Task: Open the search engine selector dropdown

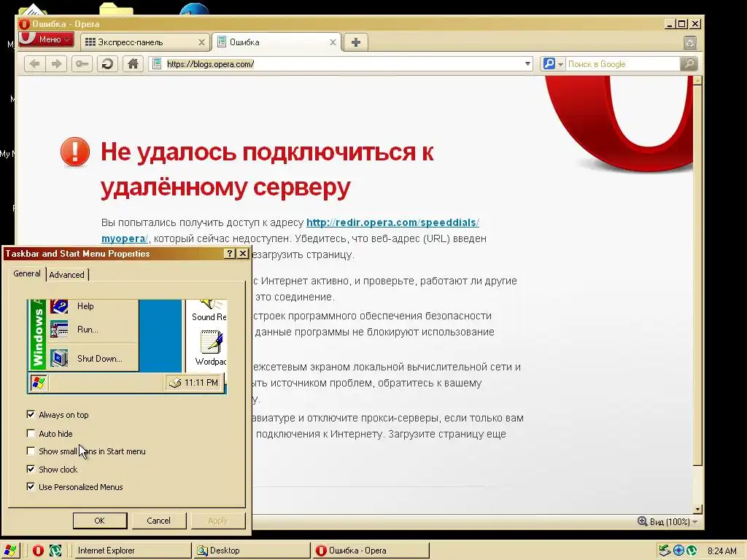Action: pyautogui.click(x=554, y=64)
